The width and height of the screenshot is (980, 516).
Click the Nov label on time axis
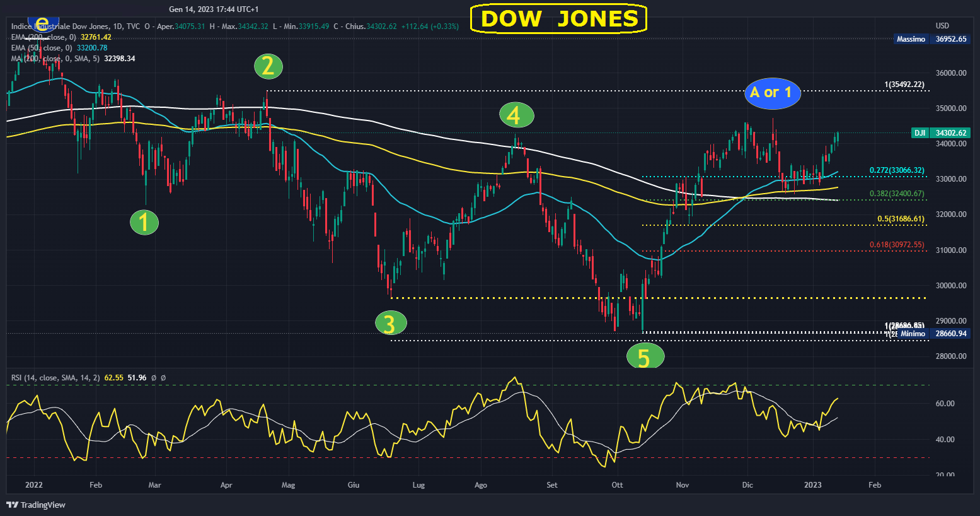point(683,485)
